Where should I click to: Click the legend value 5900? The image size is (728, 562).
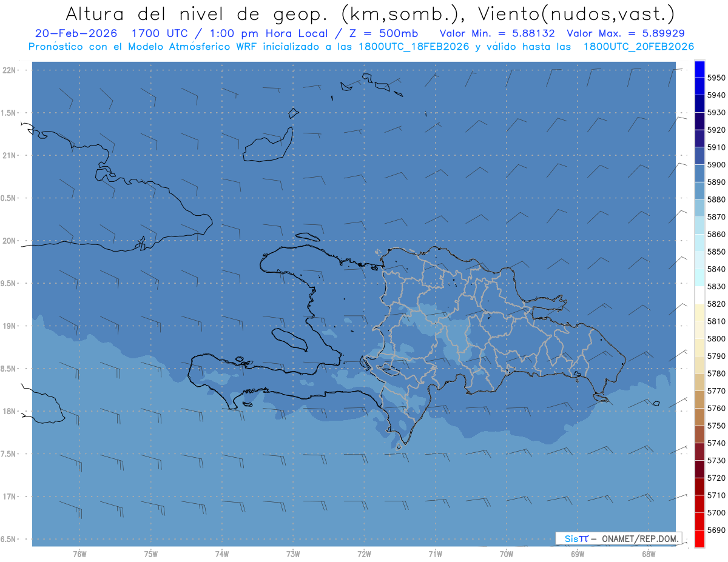pos(716,165)
